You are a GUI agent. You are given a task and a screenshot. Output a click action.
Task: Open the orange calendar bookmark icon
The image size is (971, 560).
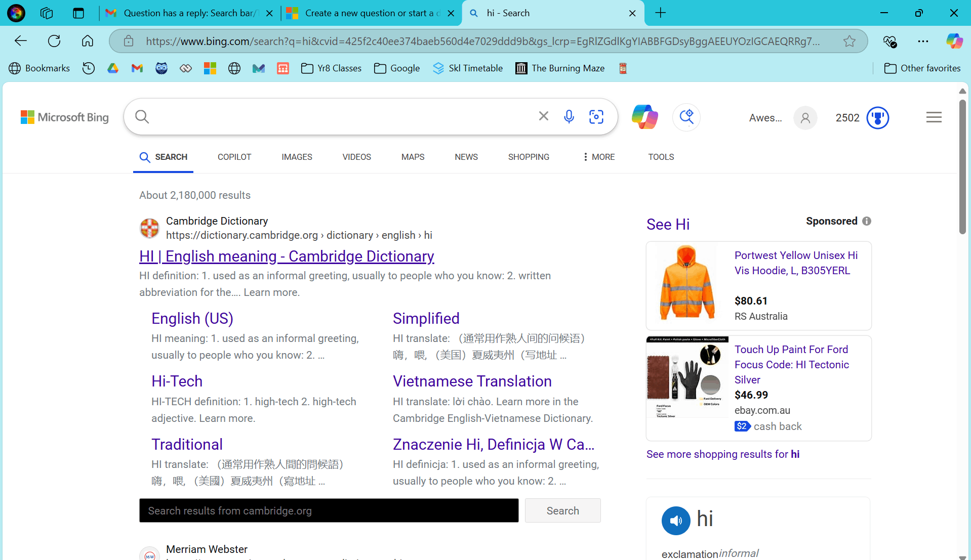pyautogui.click(x=283, y=68)
